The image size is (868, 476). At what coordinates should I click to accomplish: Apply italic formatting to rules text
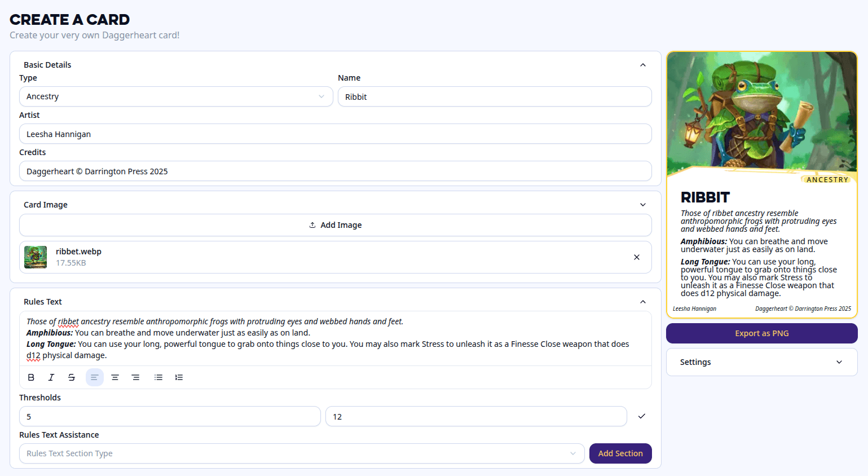click(51, 377)
